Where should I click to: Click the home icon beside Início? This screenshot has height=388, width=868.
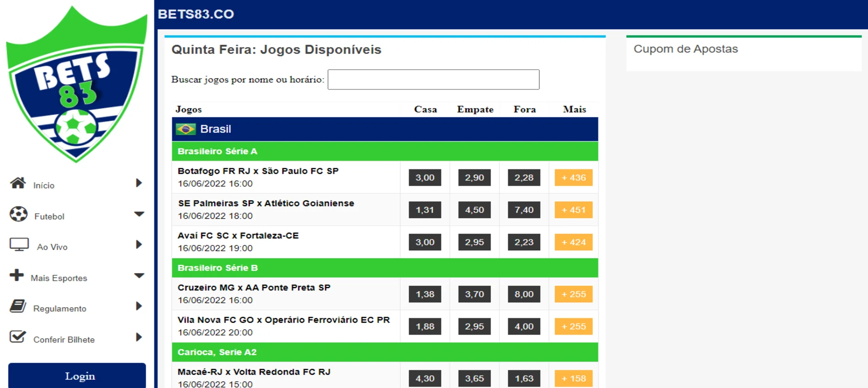pos(18,183)
